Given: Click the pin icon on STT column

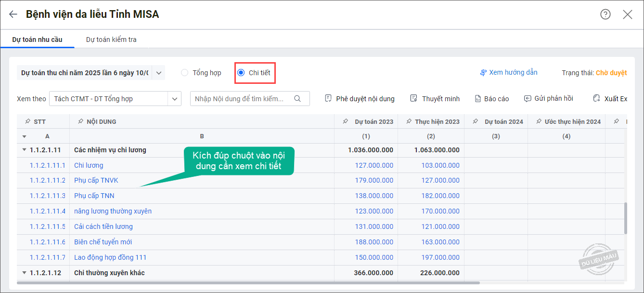Looking at the screenshot, I should [27, 121].
